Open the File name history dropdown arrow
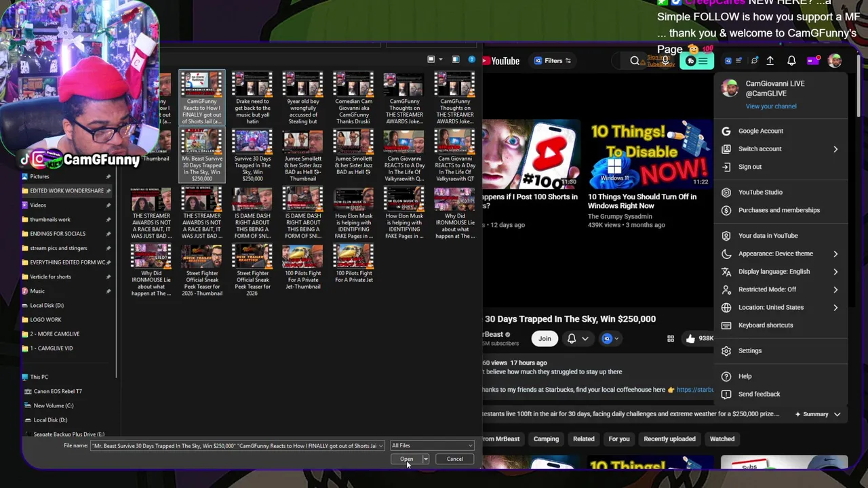The width and height of the screenshot is (868, 488). click(381, 446)
